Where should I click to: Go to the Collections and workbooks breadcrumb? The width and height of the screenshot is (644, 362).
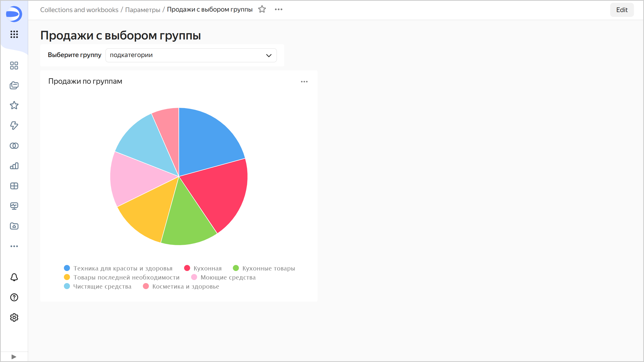pos(79,10)
